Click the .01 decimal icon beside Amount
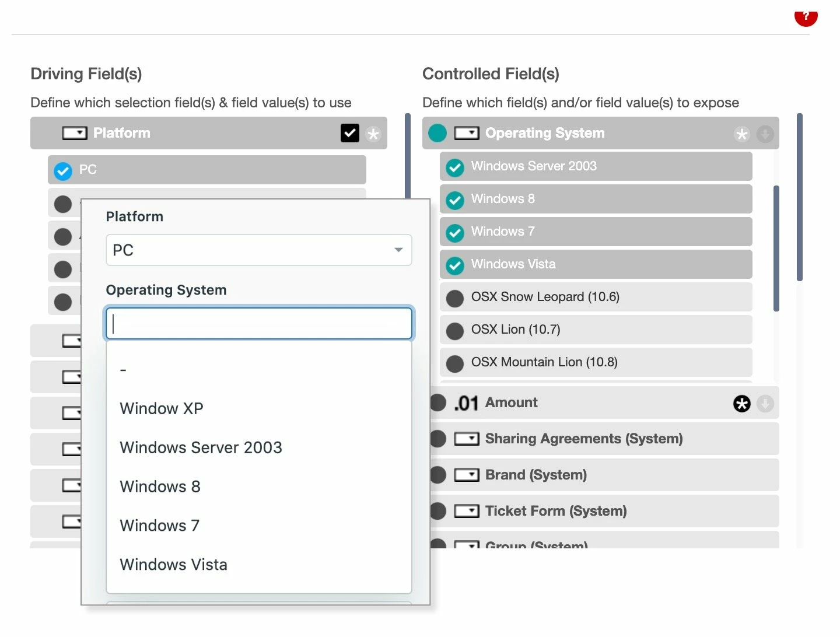 (x=466, y=403)
